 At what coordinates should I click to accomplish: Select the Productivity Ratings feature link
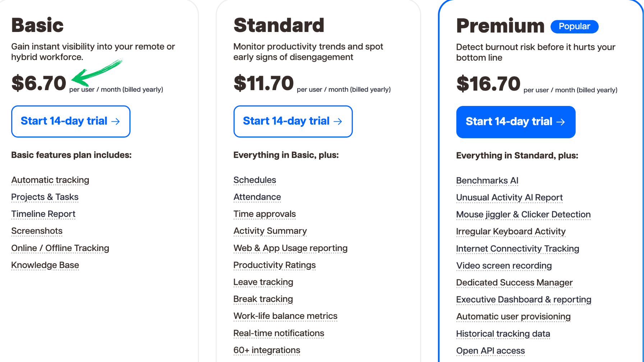[x=275, y=265]
